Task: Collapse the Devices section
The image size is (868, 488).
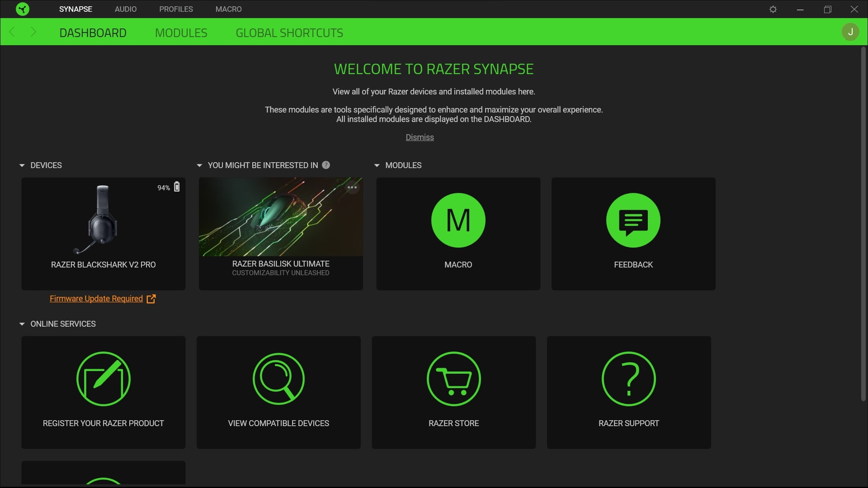Action: coord(22,166)
